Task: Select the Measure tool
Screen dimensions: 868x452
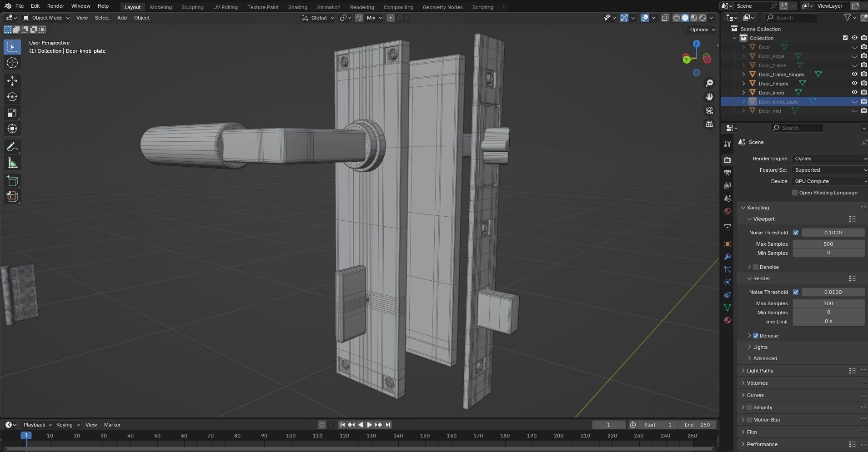Action: pos(12,163)
